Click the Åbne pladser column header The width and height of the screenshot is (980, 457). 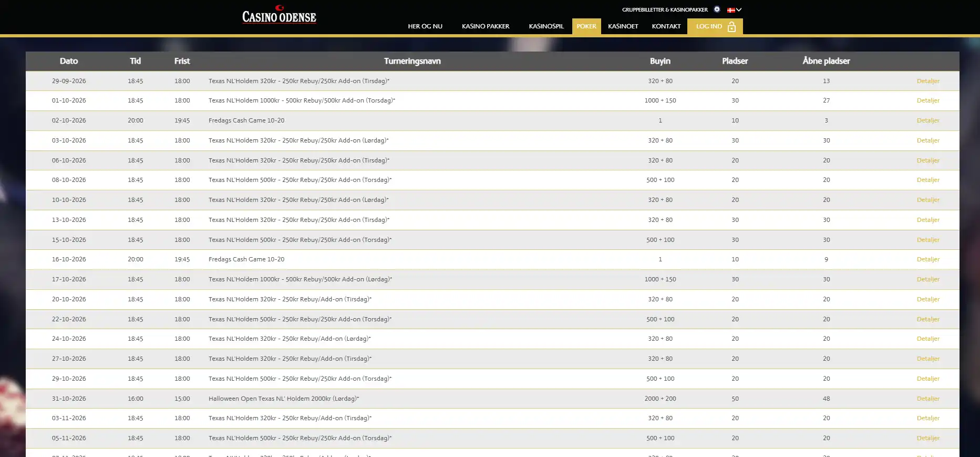827,61
